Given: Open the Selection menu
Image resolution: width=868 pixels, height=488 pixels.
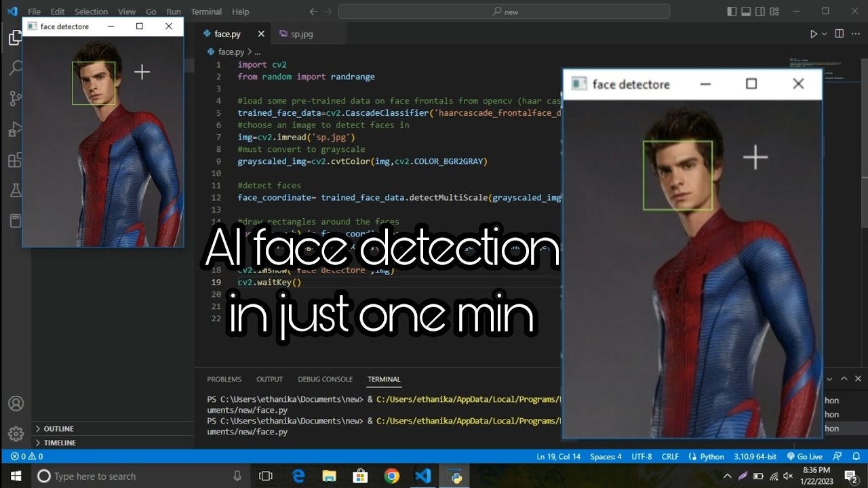Looking at the screenshot, I should tap(91, 12).
